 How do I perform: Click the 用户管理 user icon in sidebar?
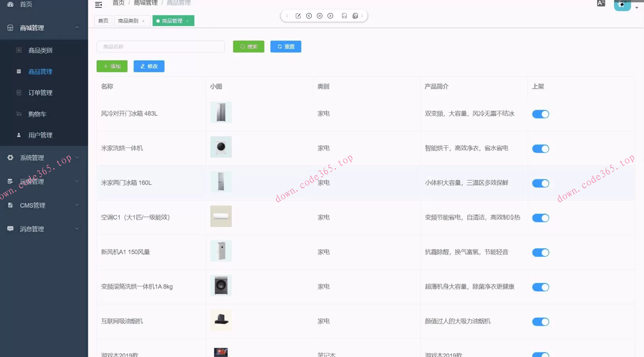pos(19,135)
